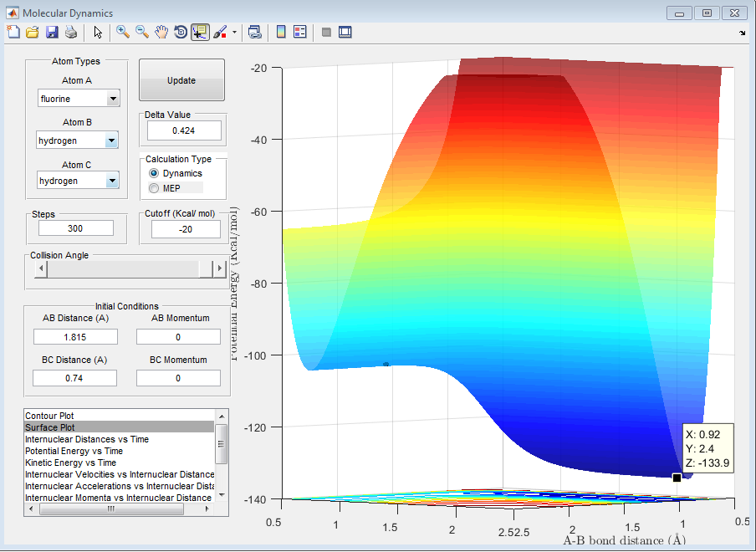756x552 pixels.
Task: Toggle the Insert Legend toolbar button
Action: coord(299,32)
